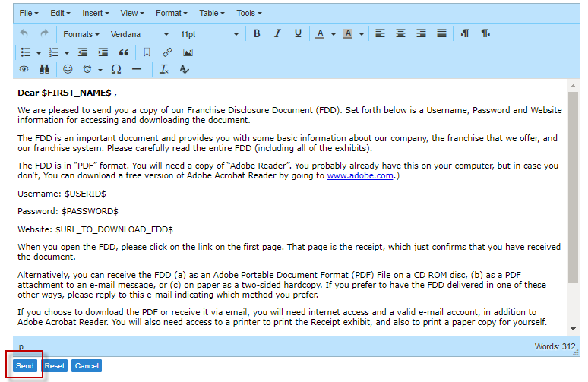Toggle italic text style
Viewport: 588px width, 382px height.
(x=277, y=34)
